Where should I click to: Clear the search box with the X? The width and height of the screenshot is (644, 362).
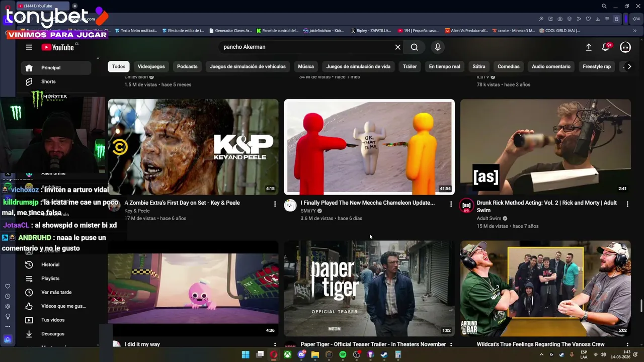point(397,47)
